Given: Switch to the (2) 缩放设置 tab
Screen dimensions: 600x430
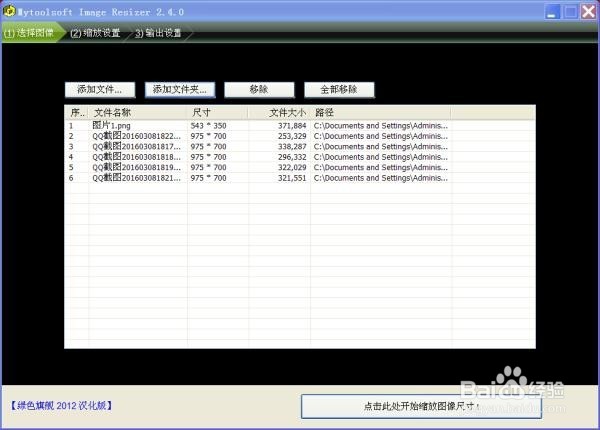Looking at the screenshot, I should pyautogui.click(x=95, y=33).
